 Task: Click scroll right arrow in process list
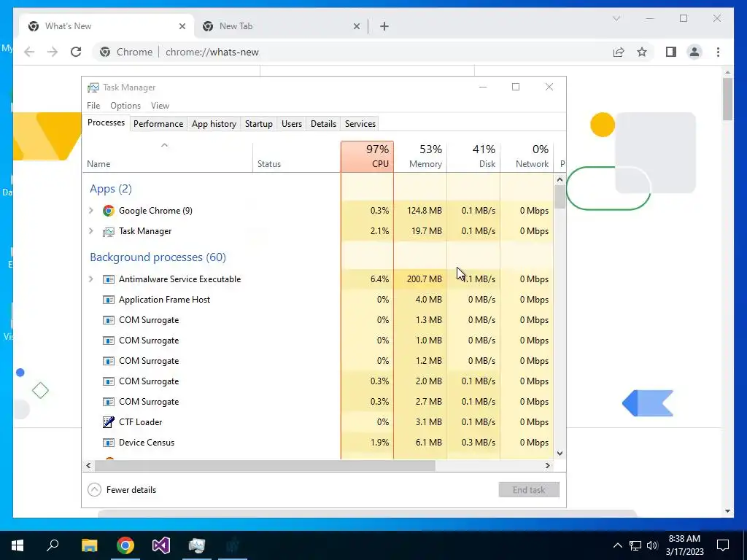click(x=547, y=465)
